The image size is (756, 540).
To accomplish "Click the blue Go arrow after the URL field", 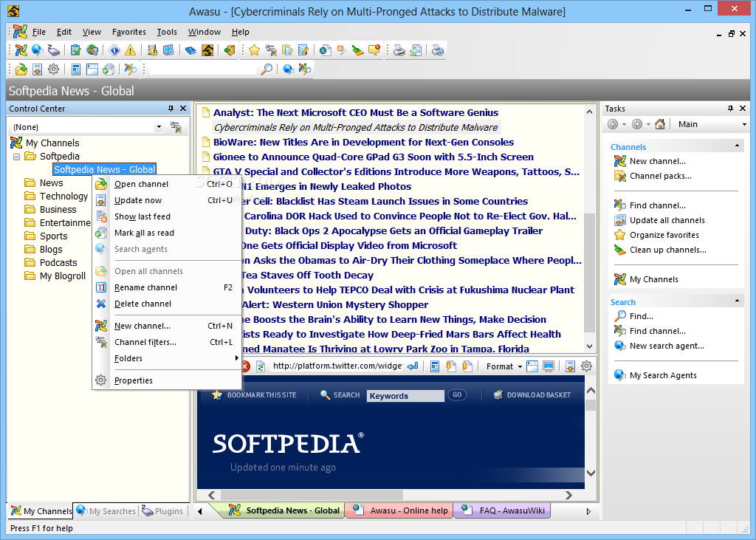I will [413, 366].
